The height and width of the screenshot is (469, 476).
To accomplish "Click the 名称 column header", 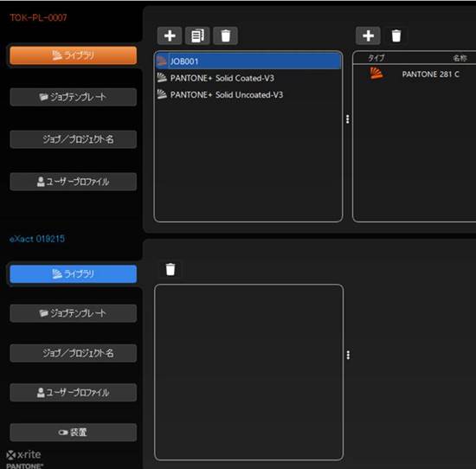I will click(460, 58).
